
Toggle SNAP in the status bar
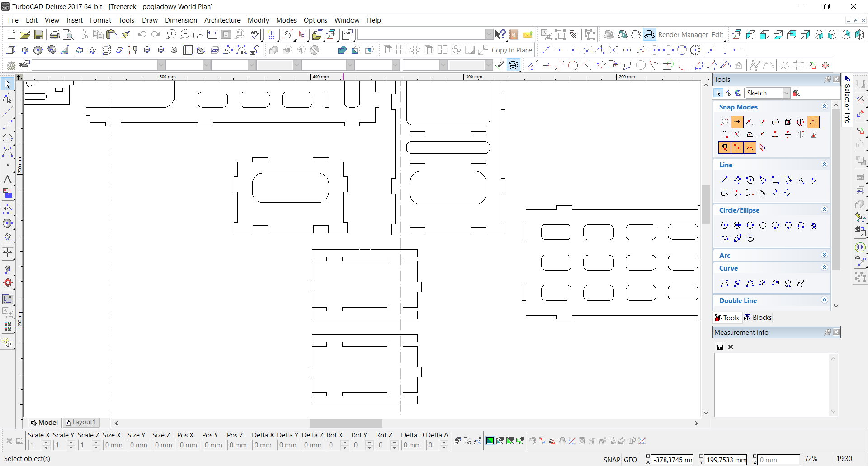[611, 460]
